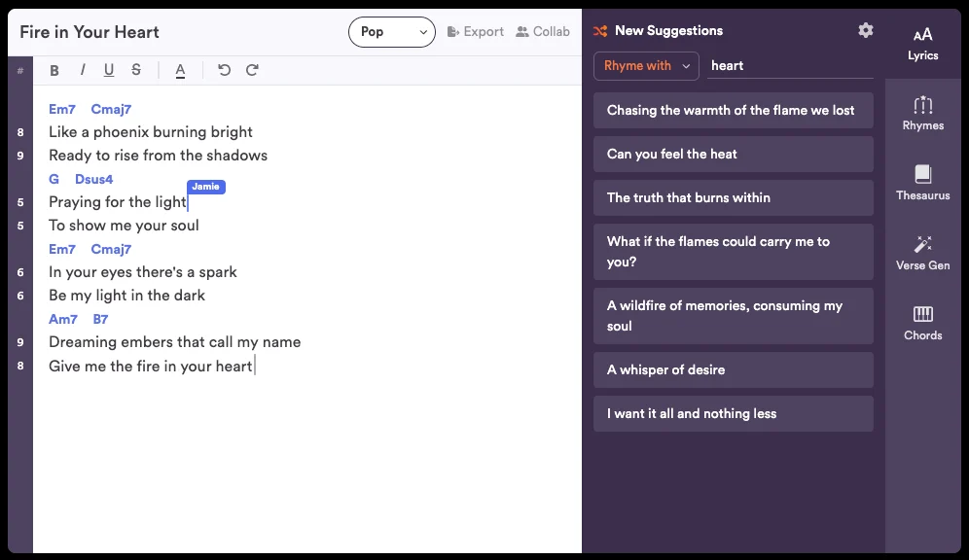Click the Jamie collaborator cursor tag
Screen dimensions: 969x560
coord(206,187)
